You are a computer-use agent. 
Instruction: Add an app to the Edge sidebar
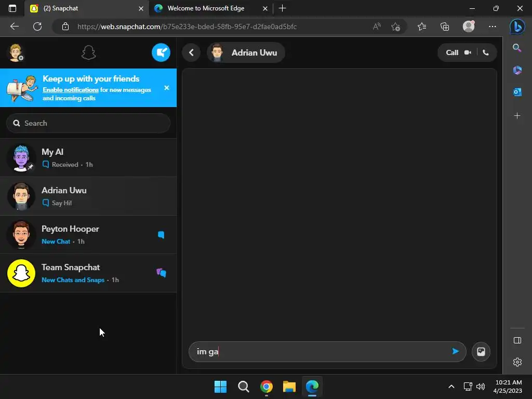(517, 116)
